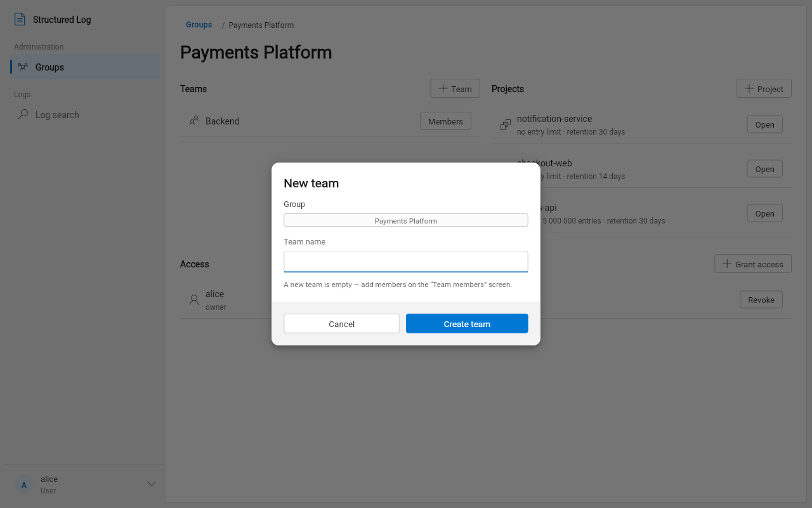Click the New team dialog title
The image size is (812, 508).
[311, 183]
